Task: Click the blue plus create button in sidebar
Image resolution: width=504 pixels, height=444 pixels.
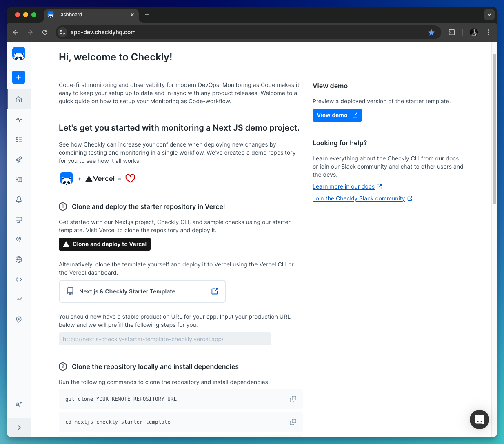Action: (19, 77)
